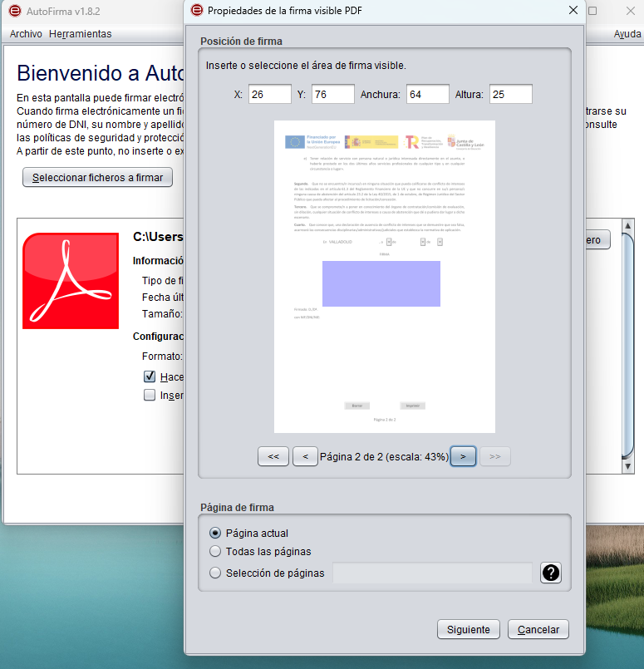
Task: Click the disabled >> last page button
Action: (495, 456)
